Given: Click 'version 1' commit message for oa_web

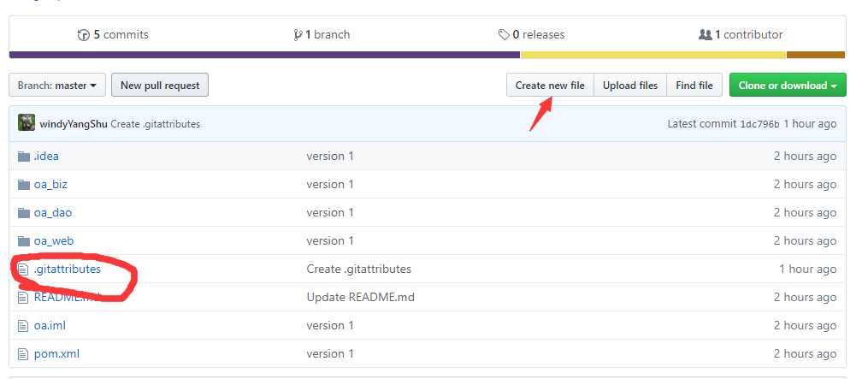Looking at the screenshot, I should (330, 241).
